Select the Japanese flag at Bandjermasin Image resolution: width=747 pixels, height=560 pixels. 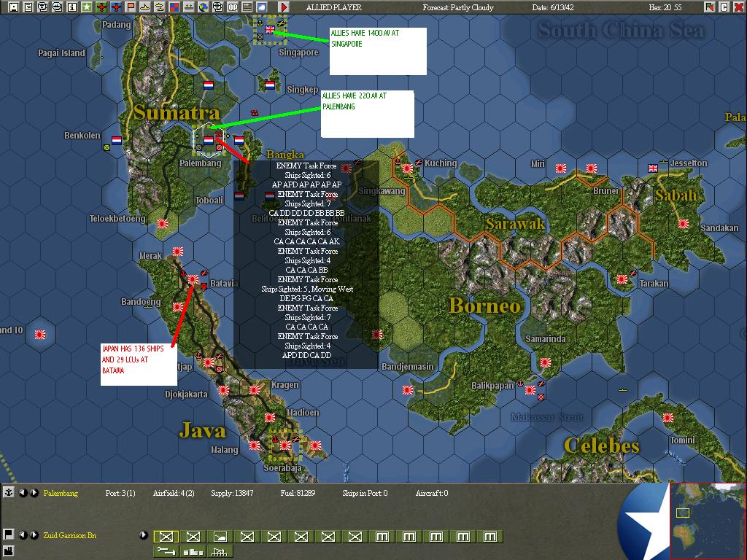click(408, 390)
